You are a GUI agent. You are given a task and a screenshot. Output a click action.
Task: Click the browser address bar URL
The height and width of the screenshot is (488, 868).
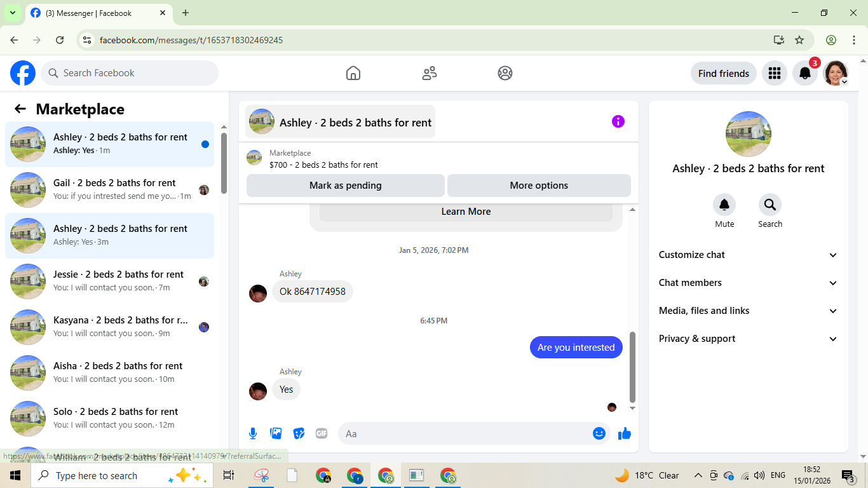pyautogui.click(x=191, y=40)
